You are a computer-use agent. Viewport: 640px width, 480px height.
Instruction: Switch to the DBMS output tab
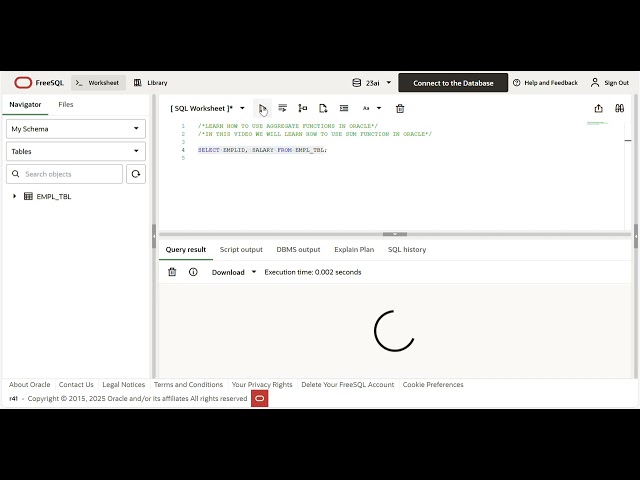[298, 249]
